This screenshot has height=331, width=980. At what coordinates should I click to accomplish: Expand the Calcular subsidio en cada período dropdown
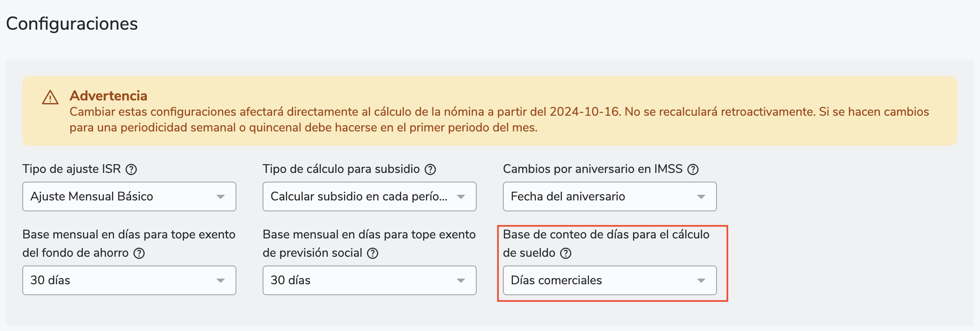(x=369, y=197)
